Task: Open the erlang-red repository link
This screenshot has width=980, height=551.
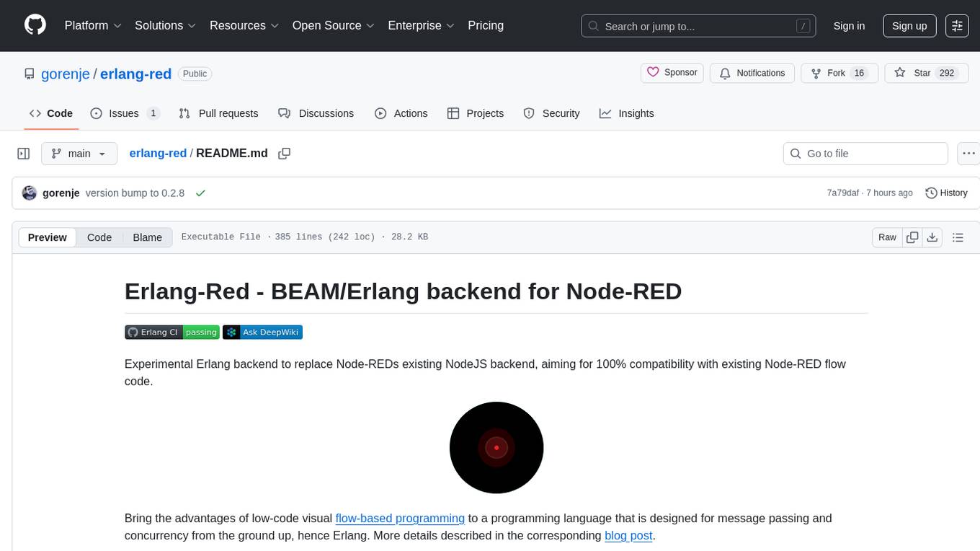Action: [135, 74]
